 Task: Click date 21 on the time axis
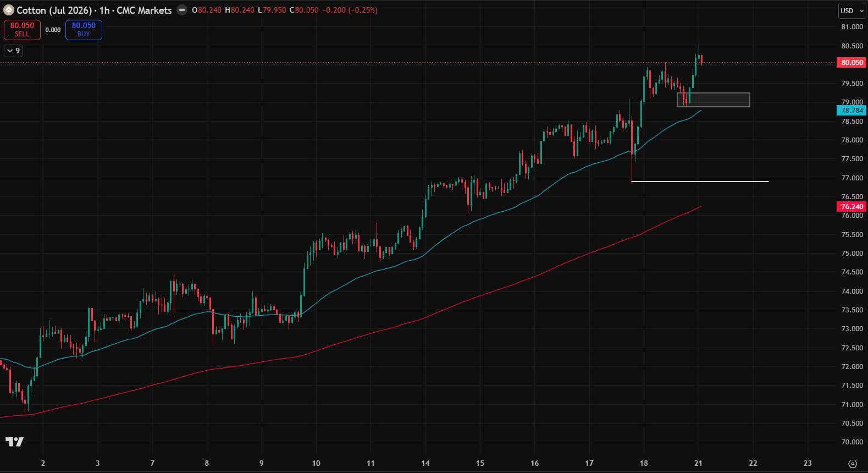pos(698,463)
